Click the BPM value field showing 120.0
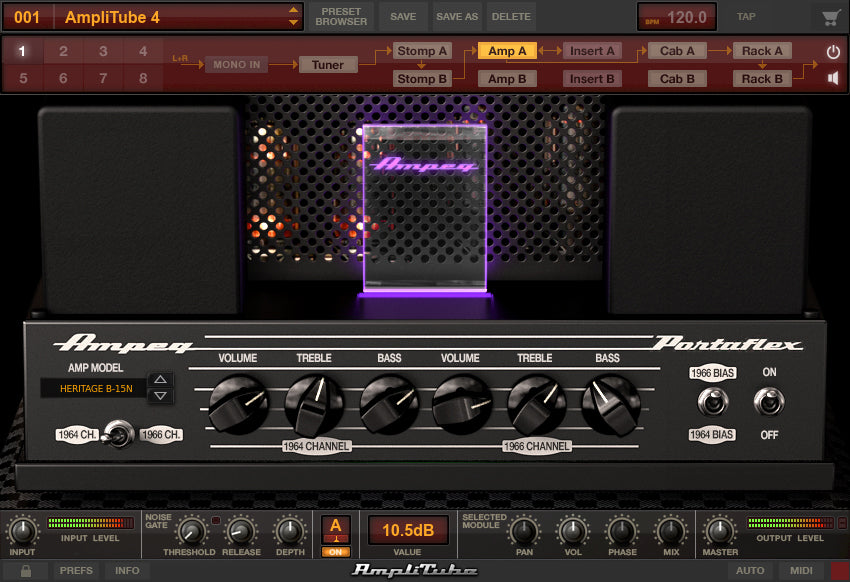Image resolution: width=850 pixels, height=582 pixels. [x=677, y=16]
